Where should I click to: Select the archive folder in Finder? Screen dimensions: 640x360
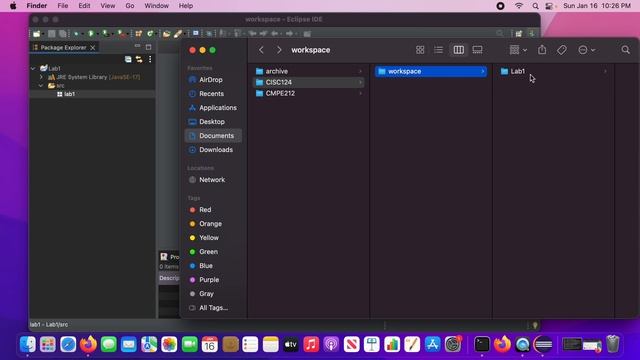point(309,71)
